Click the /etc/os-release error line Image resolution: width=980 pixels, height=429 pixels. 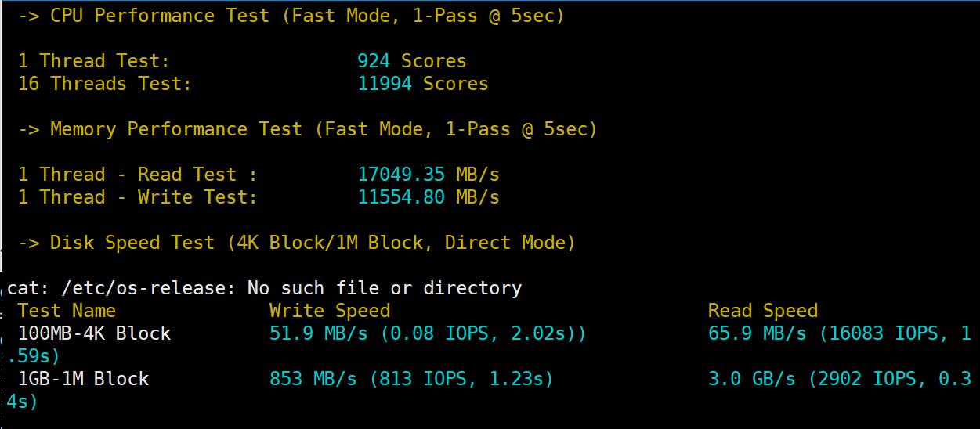[264, 288]
